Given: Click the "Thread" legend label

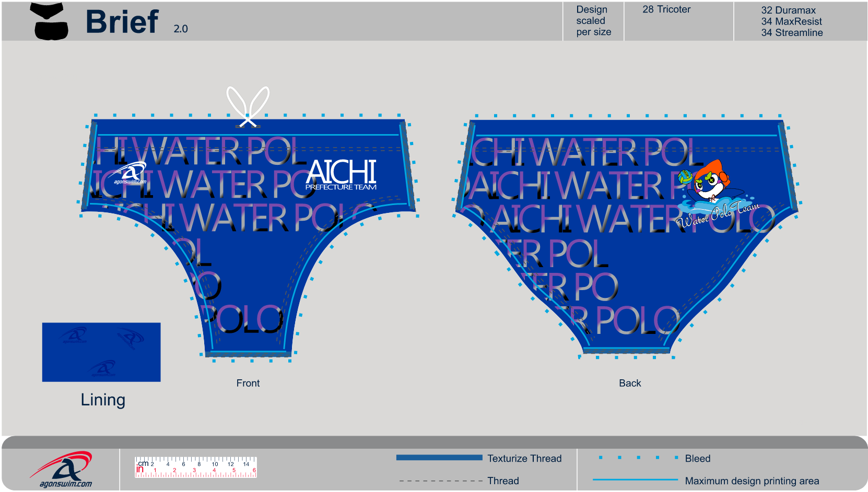Looking at the screenshot, I should point(503,481).
